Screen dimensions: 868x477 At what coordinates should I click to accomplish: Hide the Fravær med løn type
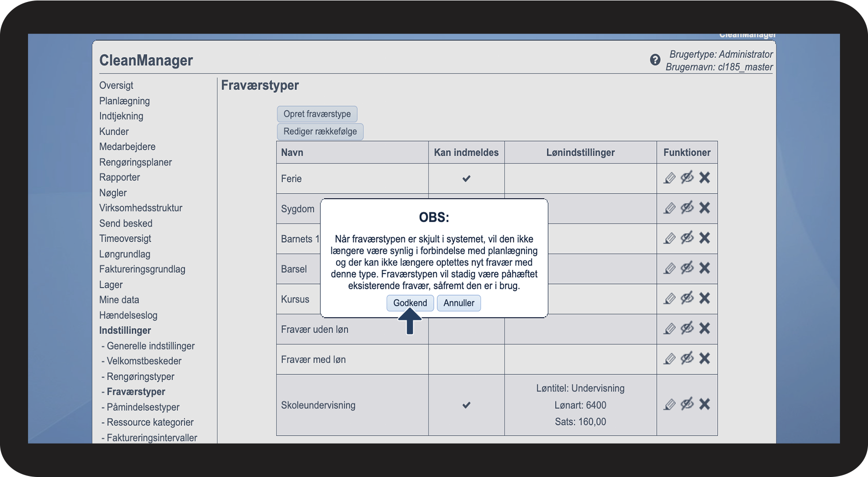point(687,359)
